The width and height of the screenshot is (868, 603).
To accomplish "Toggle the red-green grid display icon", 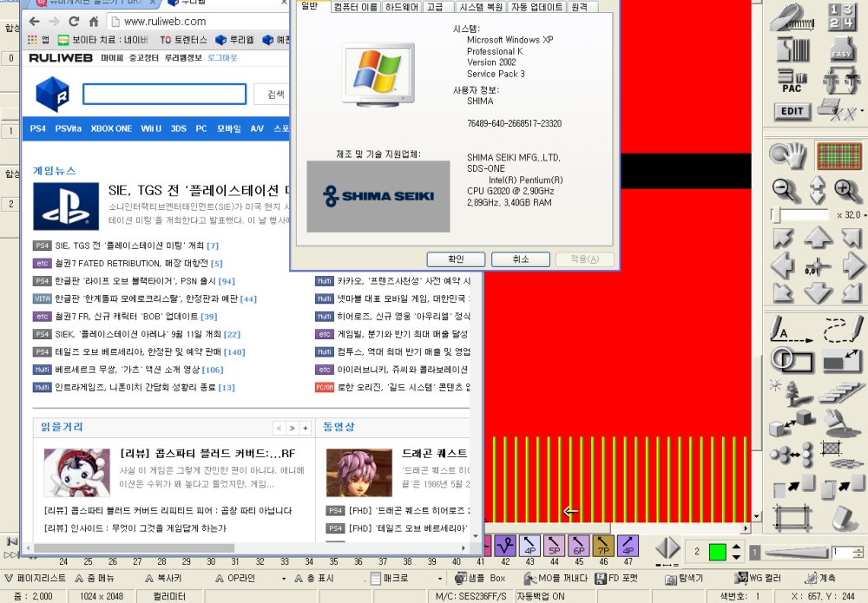I will pos(838,155).
